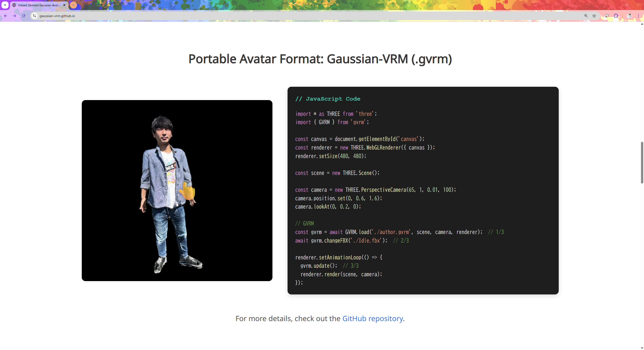Close the Instant Skinned Gaussian tab
This screenshot has height=350, width=644.
click(x=64, y=5)
